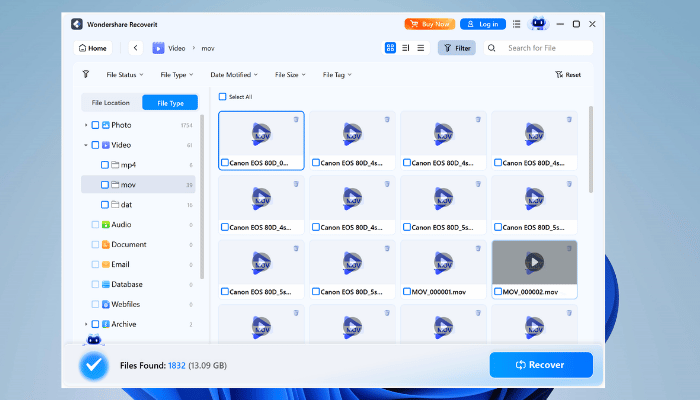The image size is (700, 400).
Task: Click the Buy Now button
Action: click(430, 24)
